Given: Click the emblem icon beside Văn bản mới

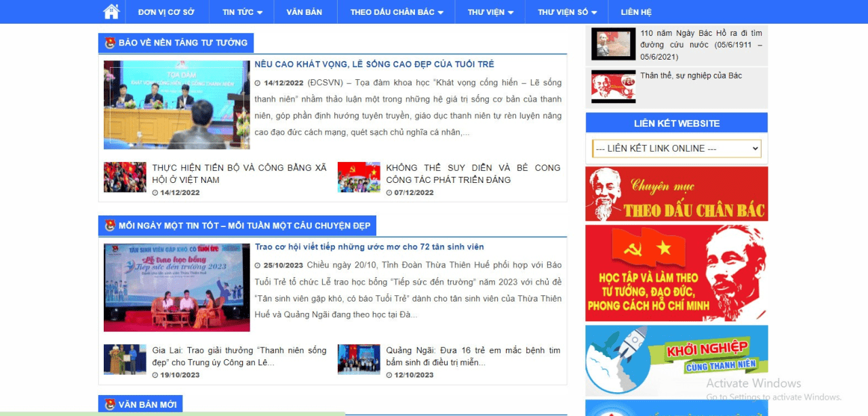Looking at the screenshot, I should point(110,404).
